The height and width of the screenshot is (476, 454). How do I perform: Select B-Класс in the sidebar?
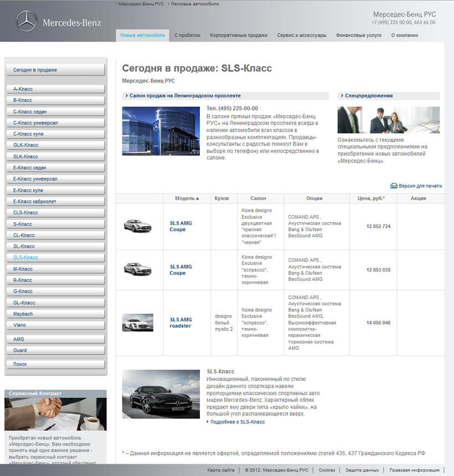tap(55, 100)
